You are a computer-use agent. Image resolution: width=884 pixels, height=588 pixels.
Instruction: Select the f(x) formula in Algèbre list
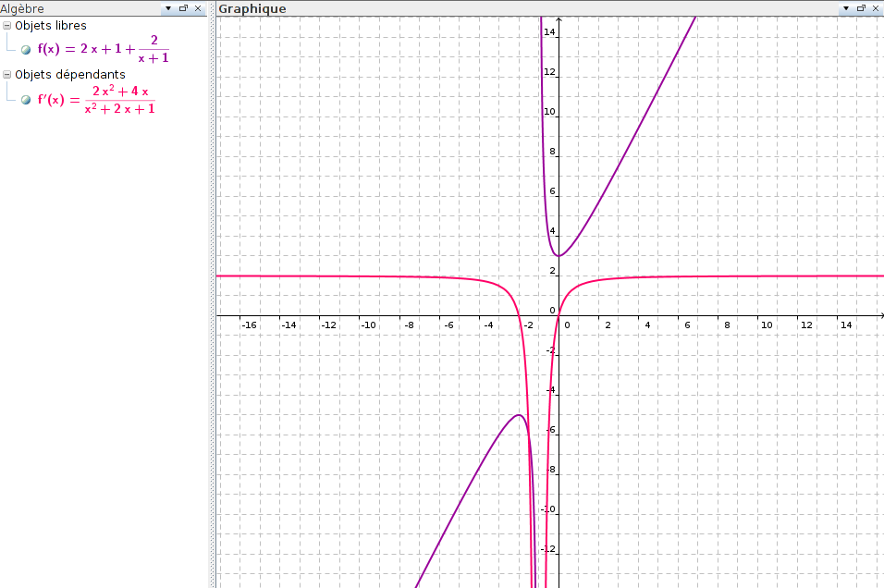coord(103,49)
